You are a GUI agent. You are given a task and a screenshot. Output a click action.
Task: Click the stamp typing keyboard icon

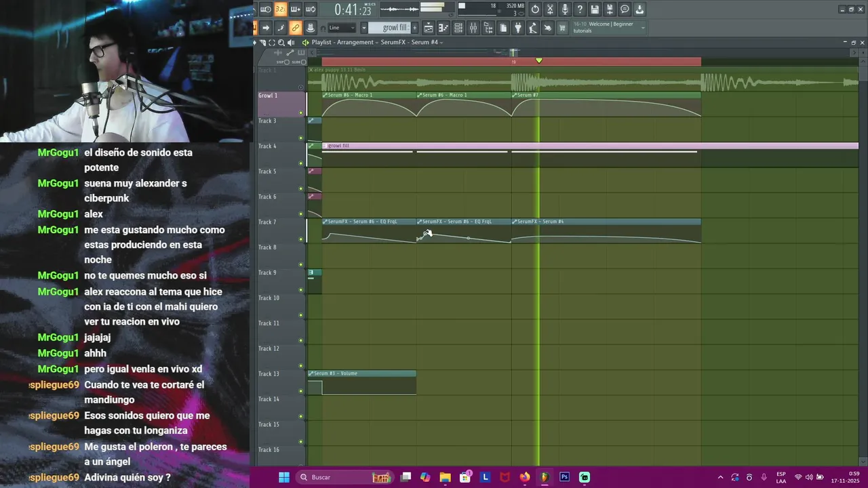click(311, 28)
